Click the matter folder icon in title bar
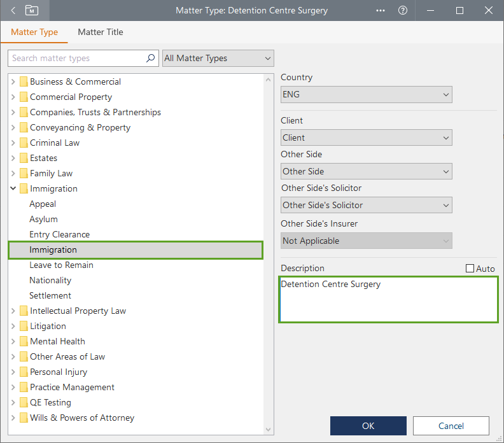The height and width of the screenshot is (443, 504). tap(32, 10)
